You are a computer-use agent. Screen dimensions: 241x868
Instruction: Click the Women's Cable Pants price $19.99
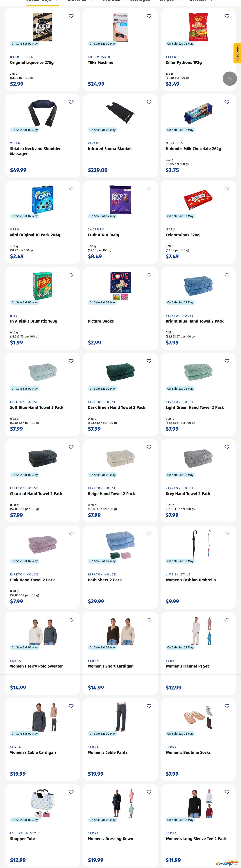(x=96, y=774)
